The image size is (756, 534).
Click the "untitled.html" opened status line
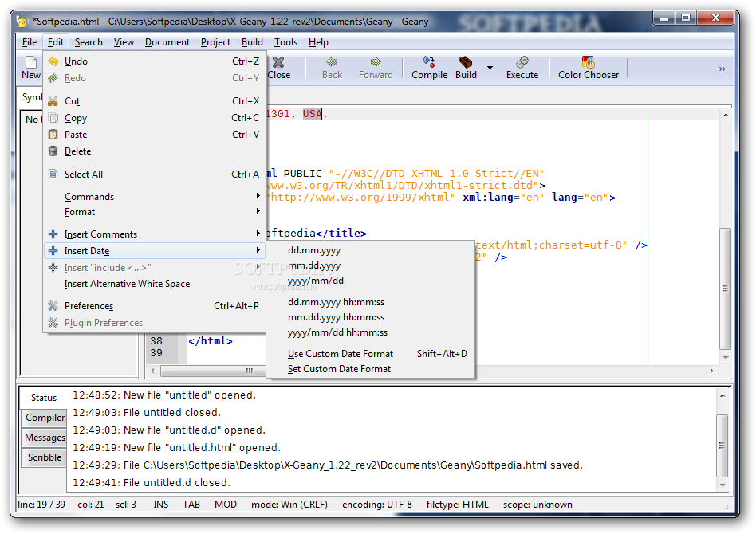click(x=176, y=448)
